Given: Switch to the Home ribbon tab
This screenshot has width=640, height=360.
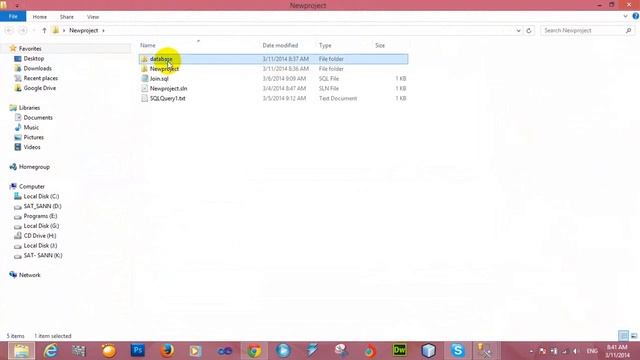Looking at the screenshot, I should point(40,17).
